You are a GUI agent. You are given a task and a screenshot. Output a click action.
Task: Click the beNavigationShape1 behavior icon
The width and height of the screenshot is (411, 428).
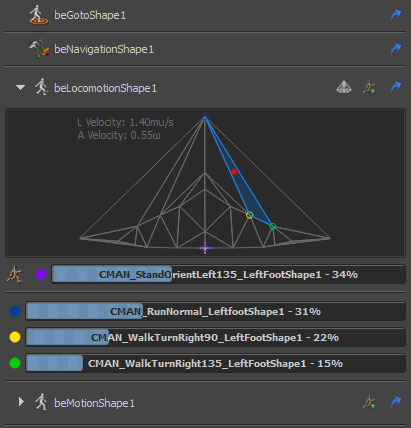point(39,49)
